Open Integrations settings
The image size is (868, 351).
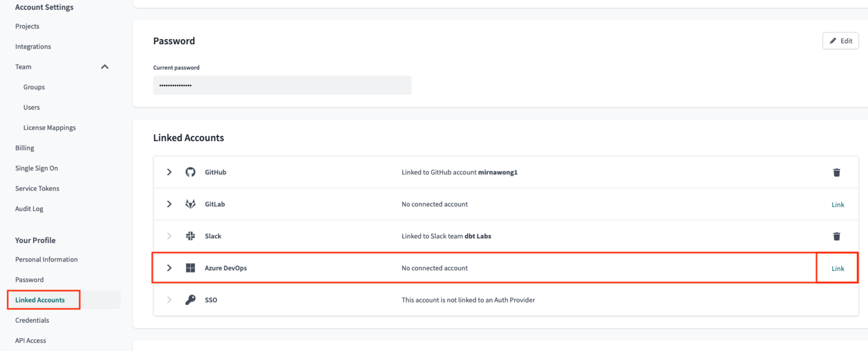pos(33,47)
